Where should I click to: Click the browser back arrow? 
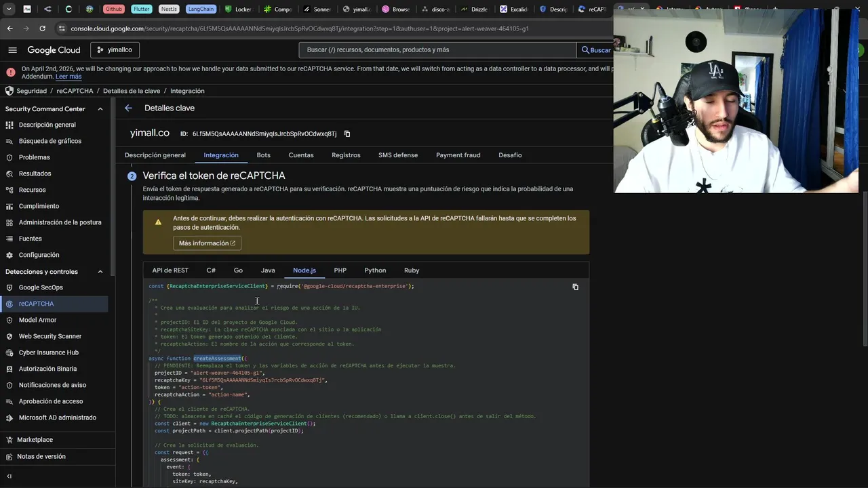(9, 28)
